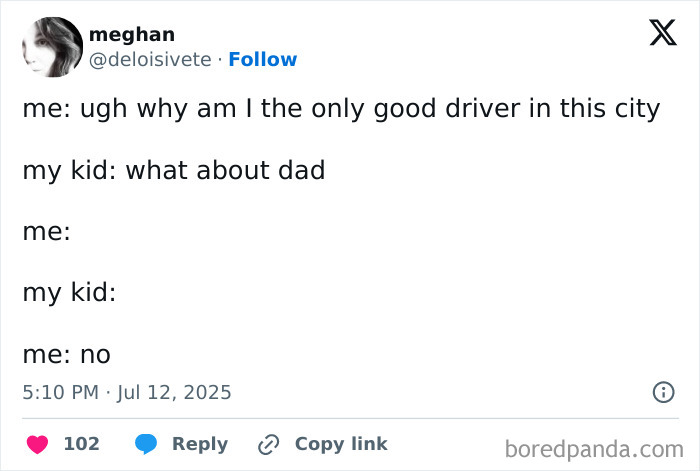The height and width of the screenshot is (471, 700).
Task: Click the final 'me: no' line
Action: [66, 354]
